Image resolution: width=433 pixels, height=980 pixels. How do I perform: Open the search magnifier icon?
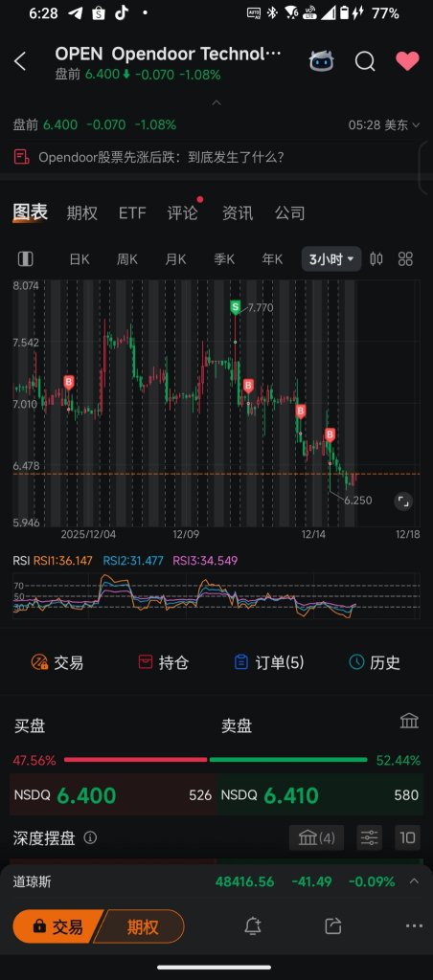[x=365, y=61]
